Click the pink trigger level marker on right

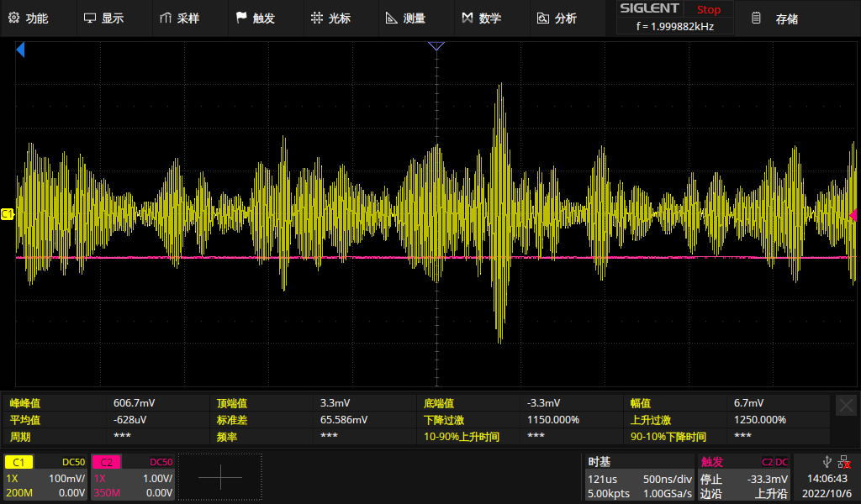[x=853, y=215]
